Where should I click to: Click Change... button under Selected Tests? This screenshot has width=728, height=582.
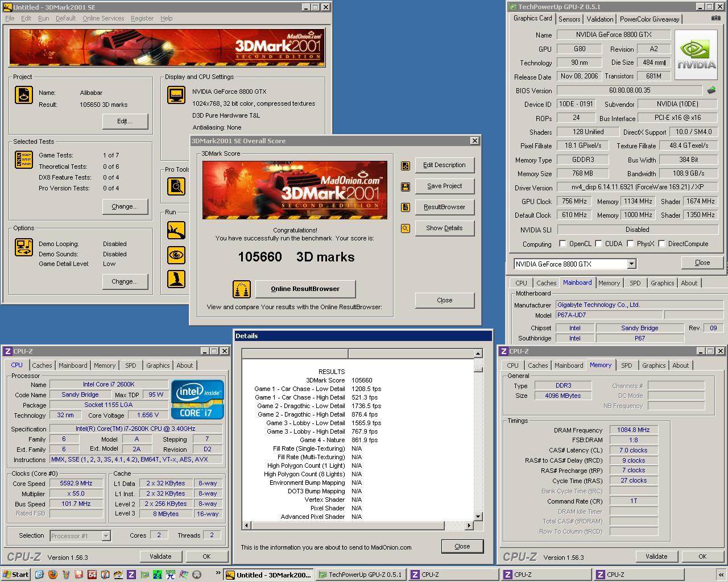(x=125, y=206)
